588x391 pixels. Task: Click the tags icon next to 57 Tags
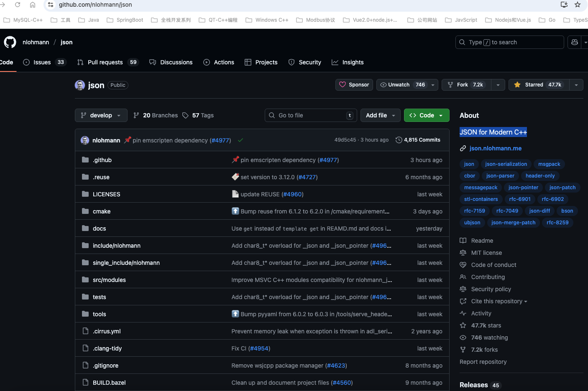click(186, 115)
